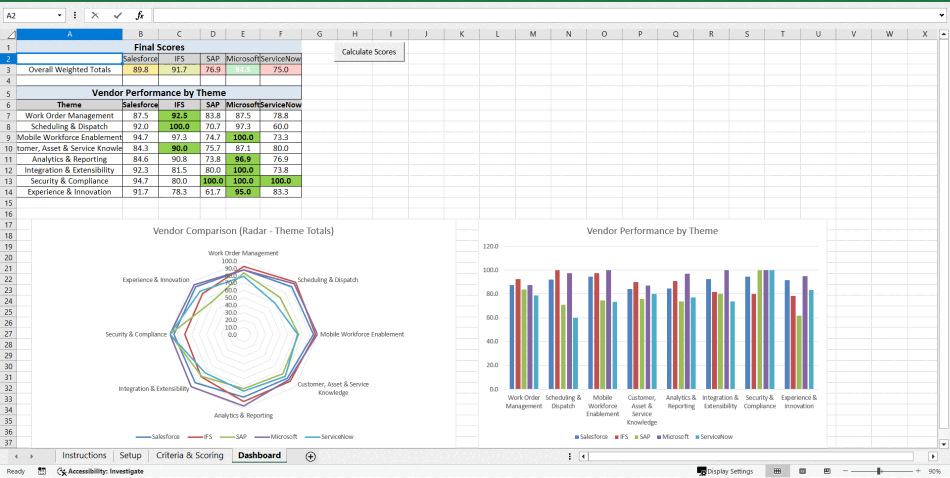950x478 pixels.
Task: Select column header G
Action: [x=319, y=35]
